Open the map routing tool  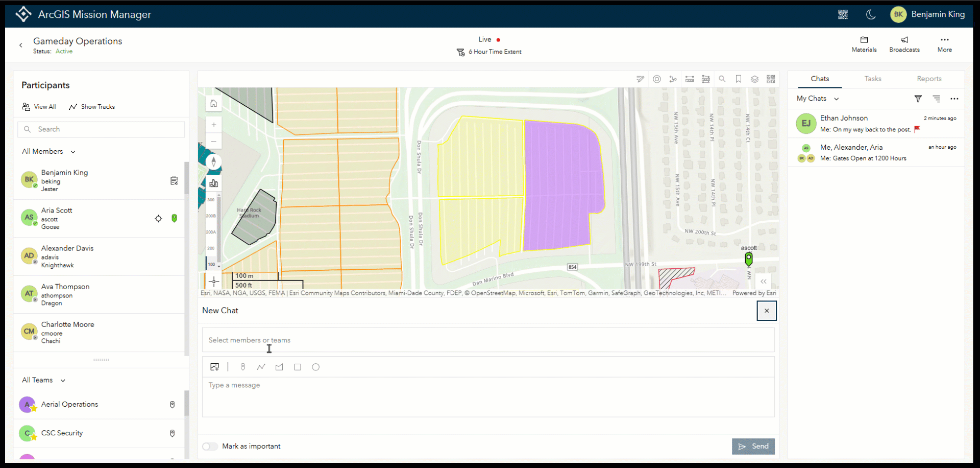(x=673, y=79)
